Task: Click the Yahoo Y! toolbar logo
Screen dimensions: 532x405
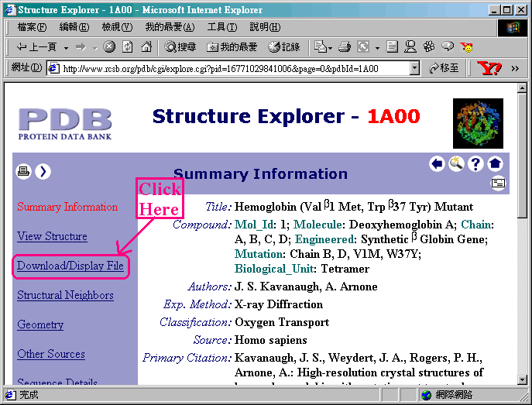Action: click(489, 68)
